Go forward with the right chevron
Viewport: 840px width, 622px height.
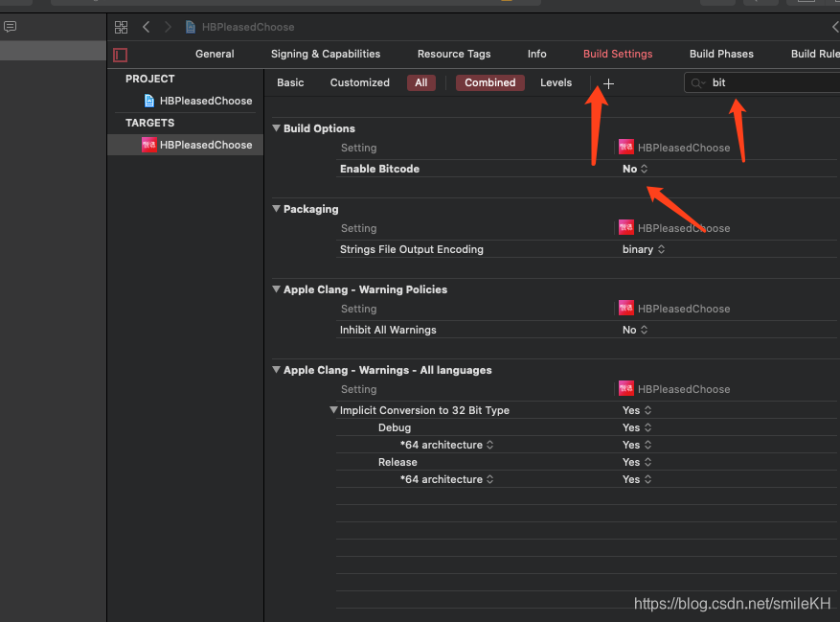click(x=168, y=27)
